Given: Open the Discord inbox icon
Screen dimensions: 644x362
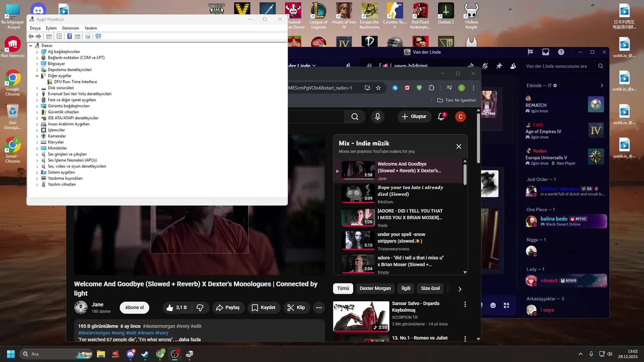Looking at the screenshot, I should pos(545,52).
